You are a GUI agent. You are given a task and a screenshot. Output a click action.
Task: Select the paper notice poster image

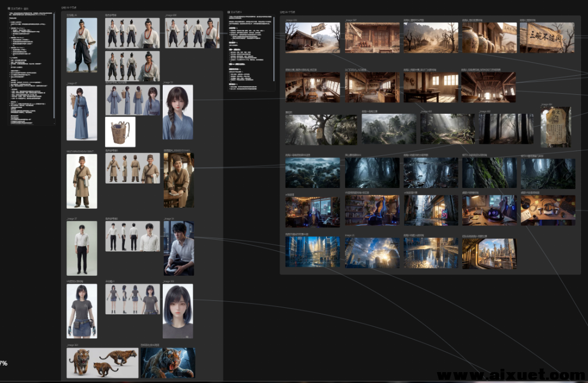click(x=556, y=127)
